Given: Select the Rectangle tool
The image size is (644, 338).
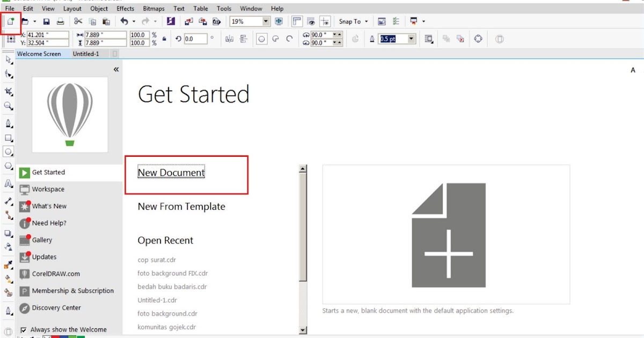Looking at the screenshot, I should [x=8, y=137].
